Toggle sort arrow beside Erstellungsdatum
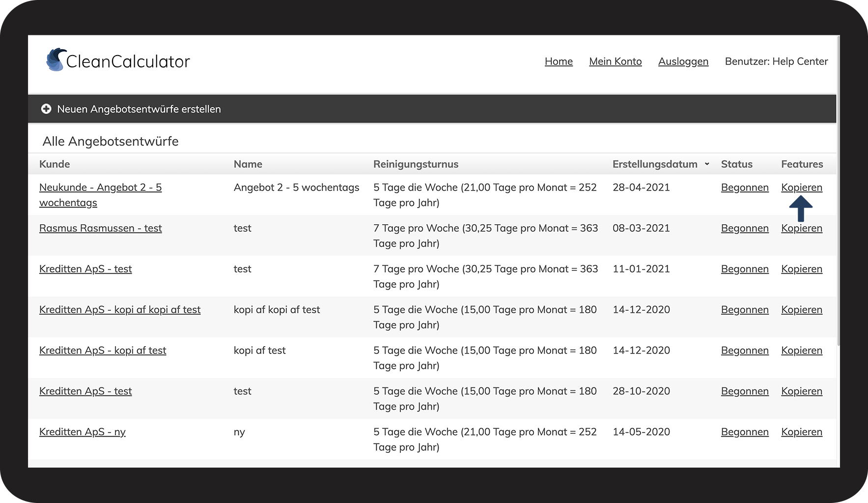Screen dimensions: 868x503 707,164
